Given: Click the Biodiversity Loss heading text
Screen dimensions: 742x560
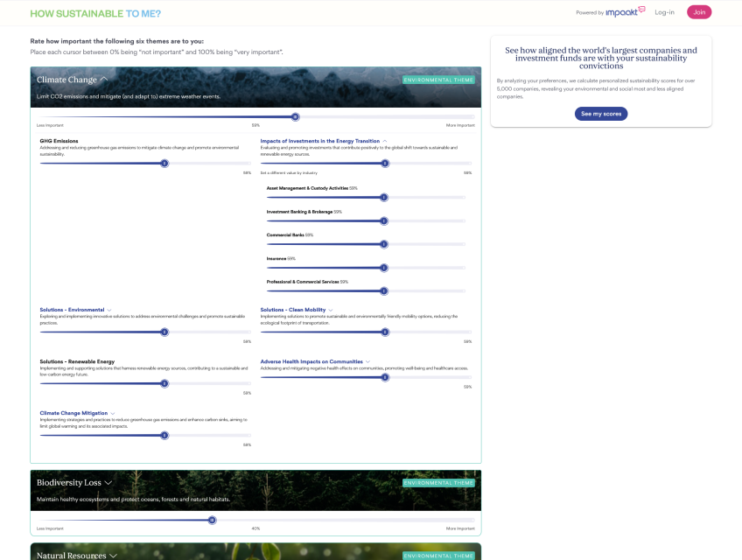Looking at the screenshot, I should click(x=69, y=482).
